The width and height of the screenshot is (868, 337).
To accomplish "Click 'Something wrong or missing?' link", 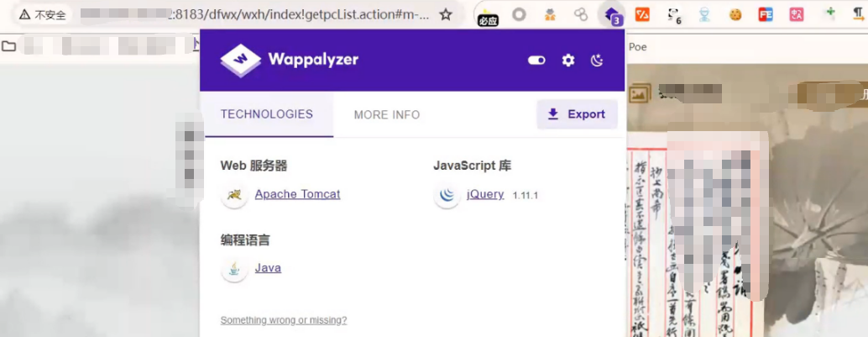I will [x=283, y=320].
